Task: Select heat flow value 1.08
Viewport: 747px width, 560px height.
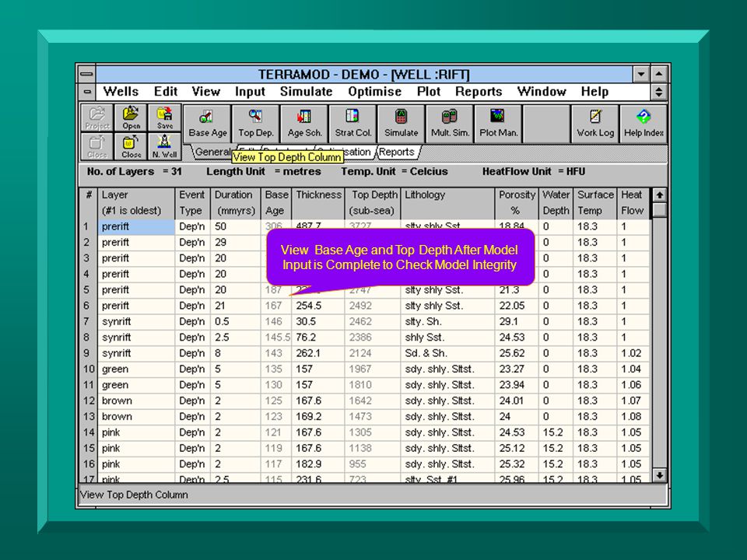Action: point(633,417)
